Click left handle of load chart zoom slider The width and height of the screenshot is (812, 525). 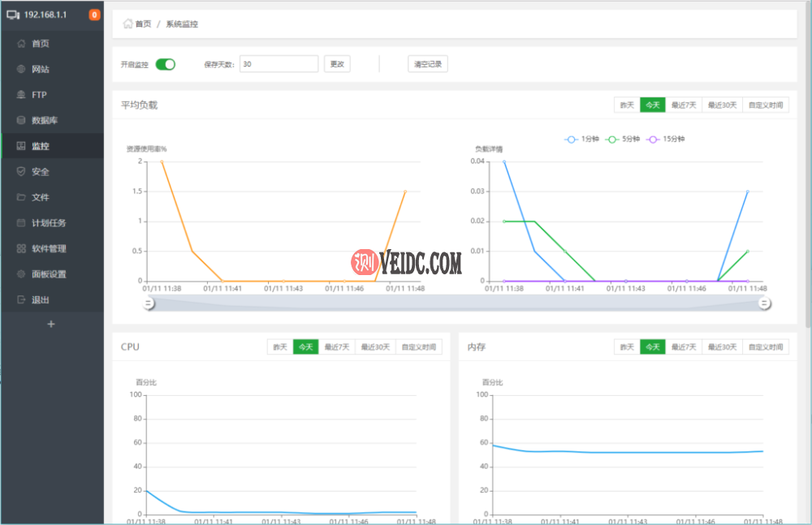149,303
